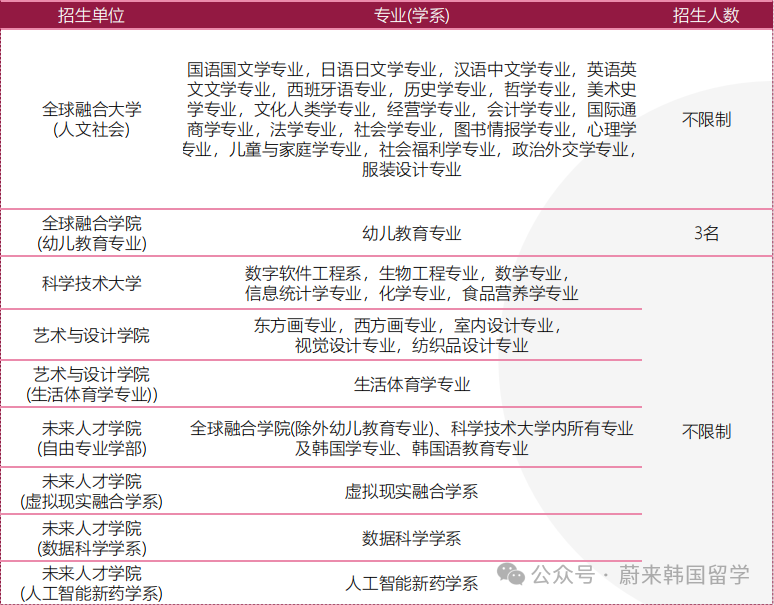The image size is (774, 605).
Task: Select the 未来人才学院 (自由专业学部) cell
Action: pyautogui.click(x=91, y=438)
